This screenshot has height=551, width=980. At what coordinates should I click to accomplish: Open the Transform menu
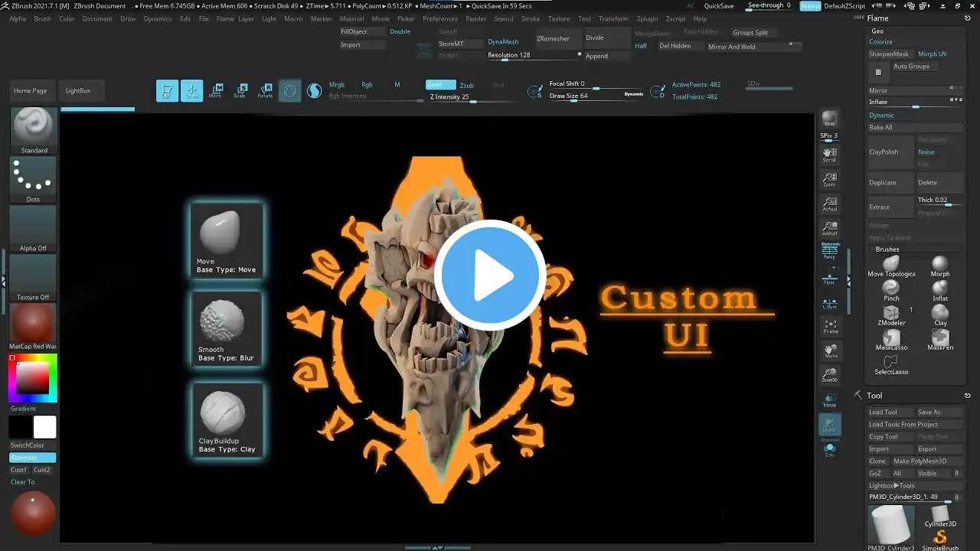point(613,18)
